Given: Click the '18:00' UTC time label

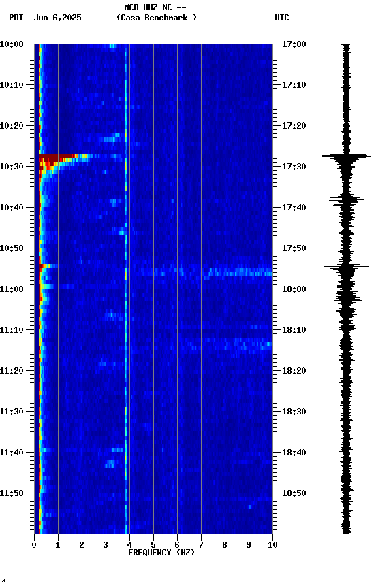Looking at the screenshot, I should 294,289.
